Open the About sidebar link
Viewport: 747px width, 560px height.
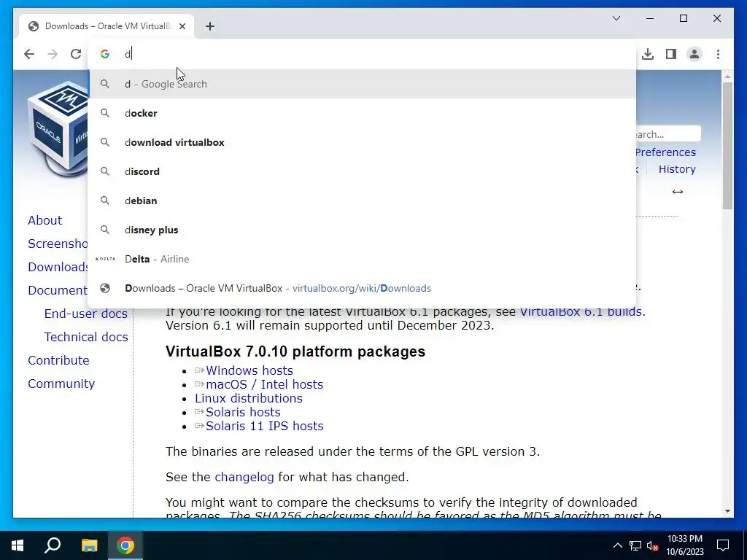(44, 220)
